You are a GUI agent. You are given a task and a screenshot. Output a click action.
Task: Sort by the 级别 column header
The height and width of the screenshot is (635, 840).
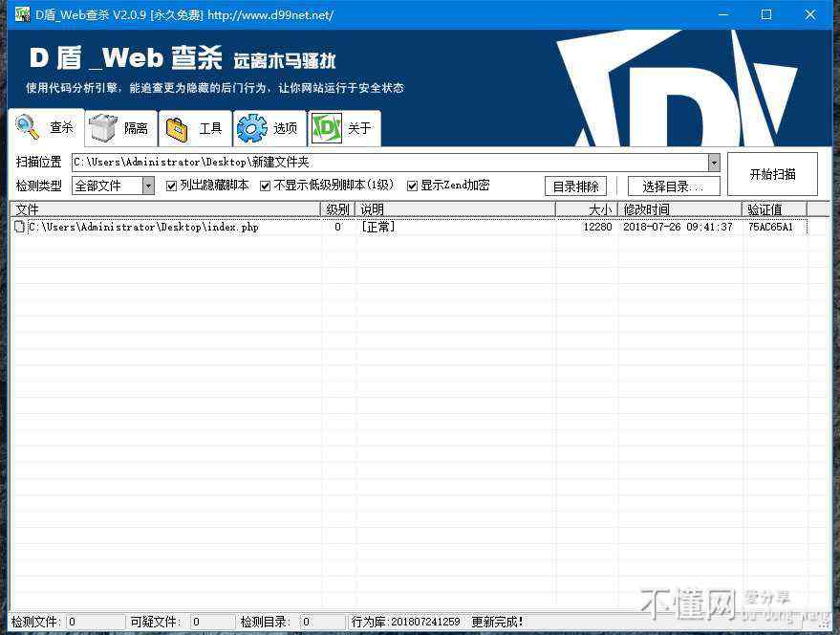(x=337, y=209)
